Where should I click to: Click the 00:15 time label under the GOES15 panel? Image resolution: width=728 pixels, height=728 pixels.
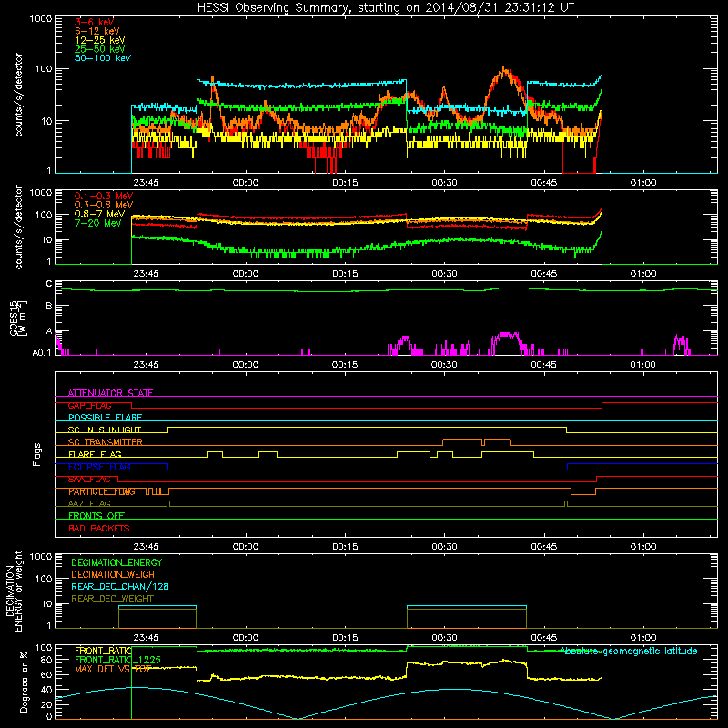[345, 365]
